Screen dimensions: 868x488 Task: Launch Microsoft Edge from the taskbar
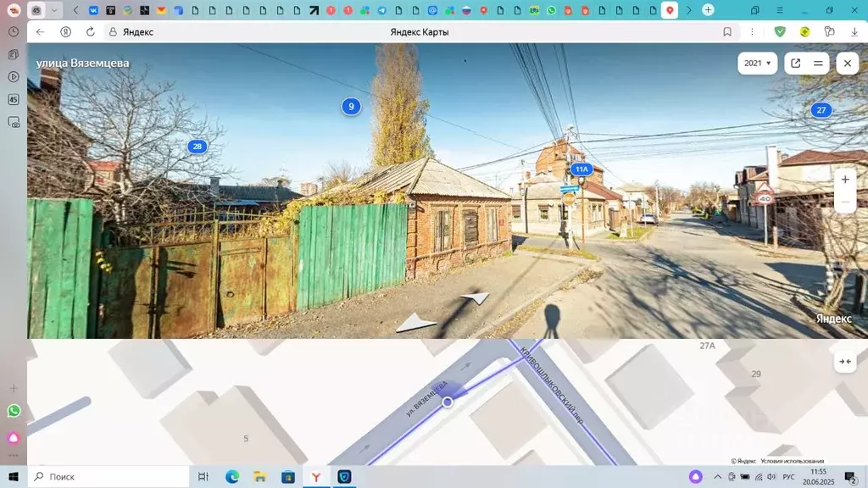[x=232, y=476]
